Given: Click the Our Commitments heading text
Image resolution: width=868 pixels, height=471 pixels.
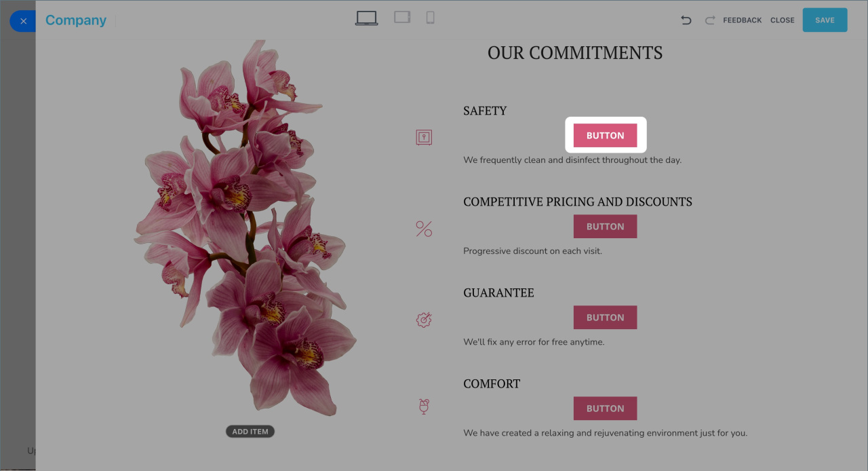Looking at the screenshot, I should [x=575, y=53].
